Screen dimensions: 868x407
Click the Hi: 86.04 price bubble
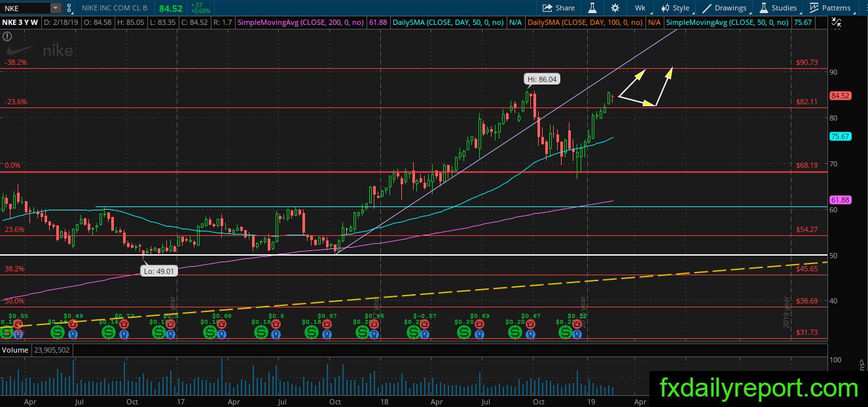(x=543, y=79)
